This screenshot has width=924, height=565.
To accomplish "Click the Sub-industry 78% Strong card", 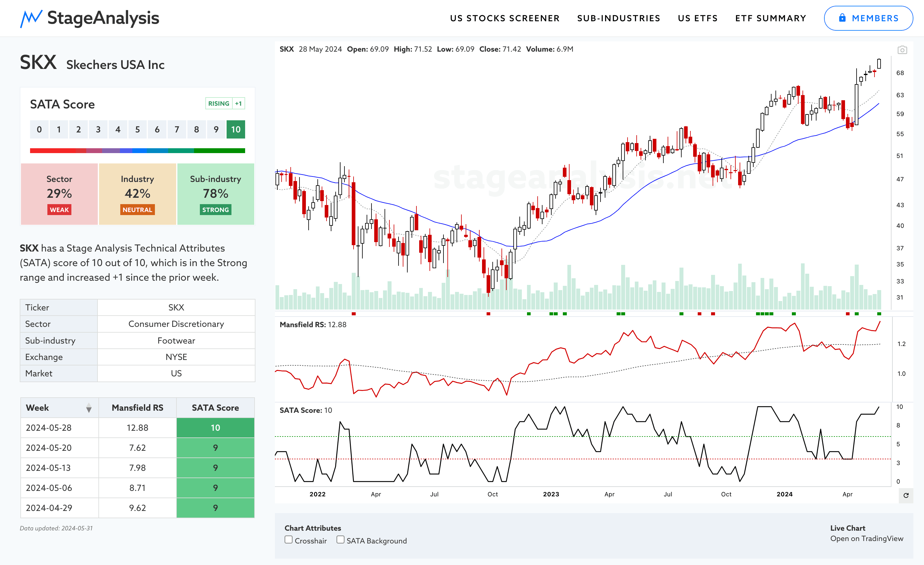I will coord(216,194).
